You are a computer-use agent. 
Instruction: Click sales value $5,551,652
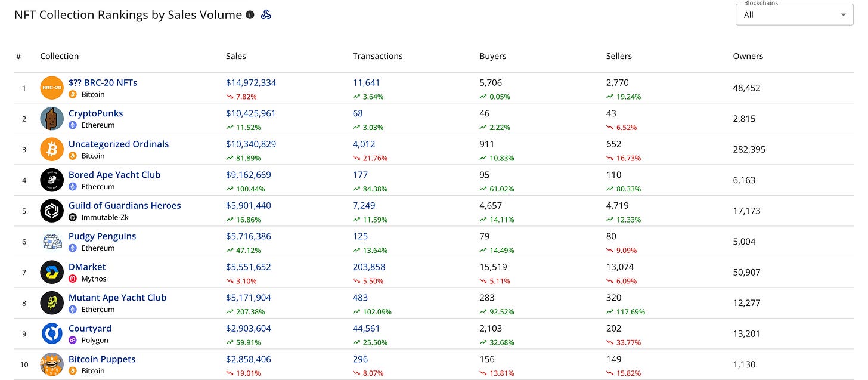[x=249, y=267]
